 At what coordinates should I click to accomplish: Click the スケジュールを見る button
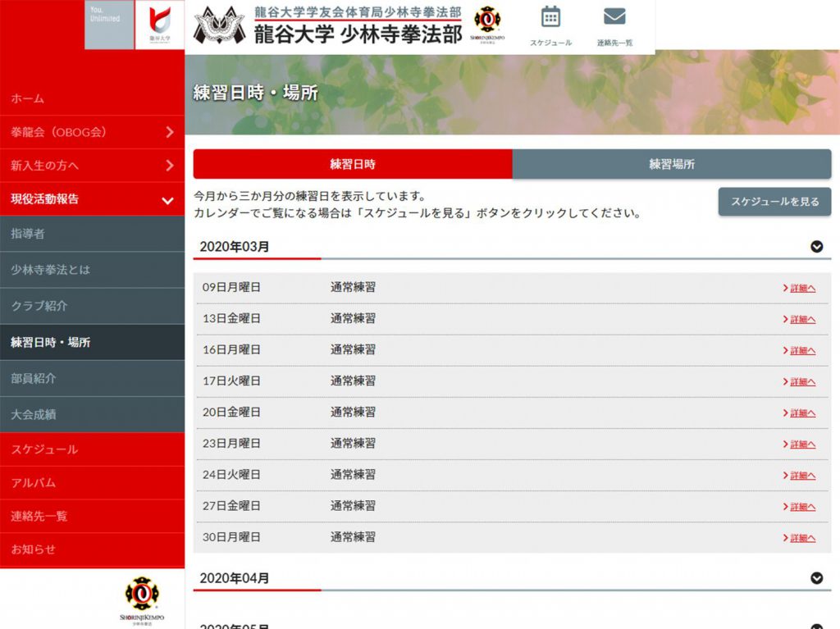[x=774, y=202]
